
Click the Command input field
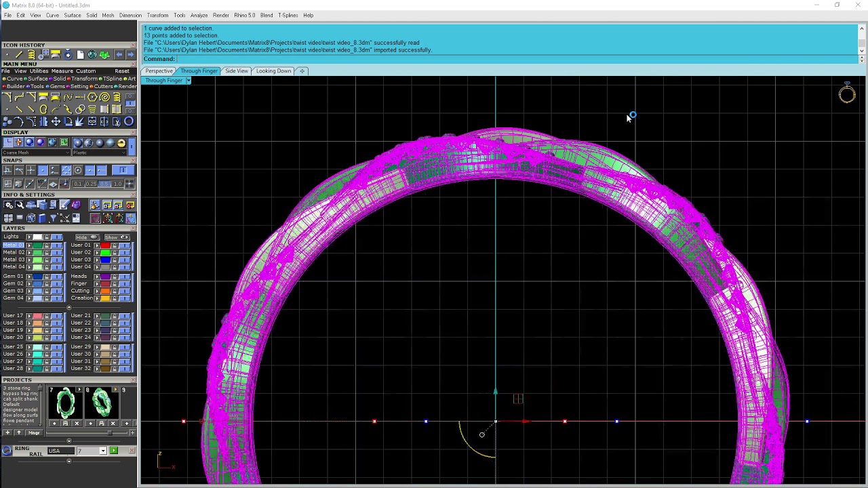pos(517,59)
